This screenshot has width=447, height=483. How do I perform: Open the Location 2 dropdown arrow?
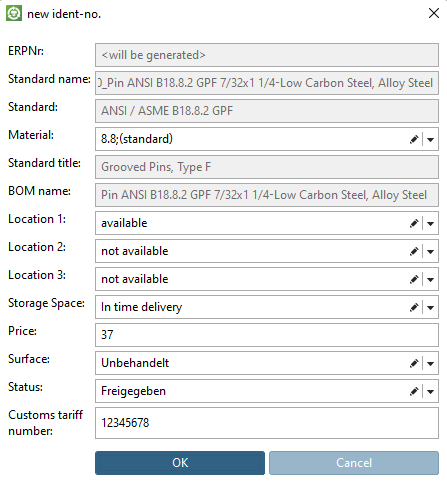pyautogui.click(x=430, y=251)
